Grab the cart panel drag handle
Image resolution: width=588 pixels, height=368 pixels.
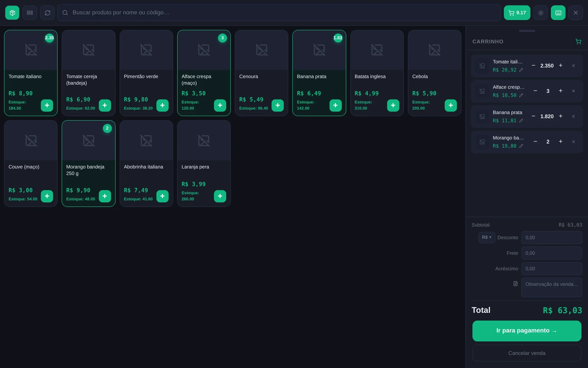click(x=527, y=31)
